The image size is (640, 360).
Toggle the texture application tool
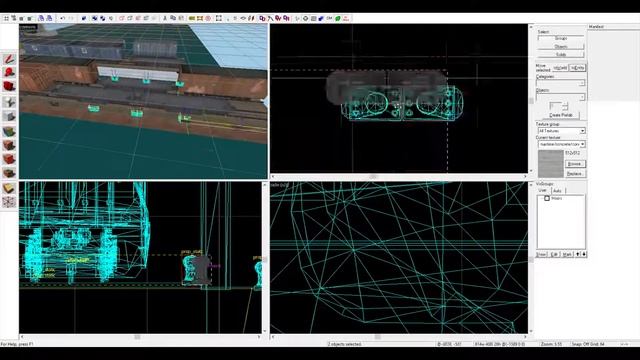coord(9,131)
